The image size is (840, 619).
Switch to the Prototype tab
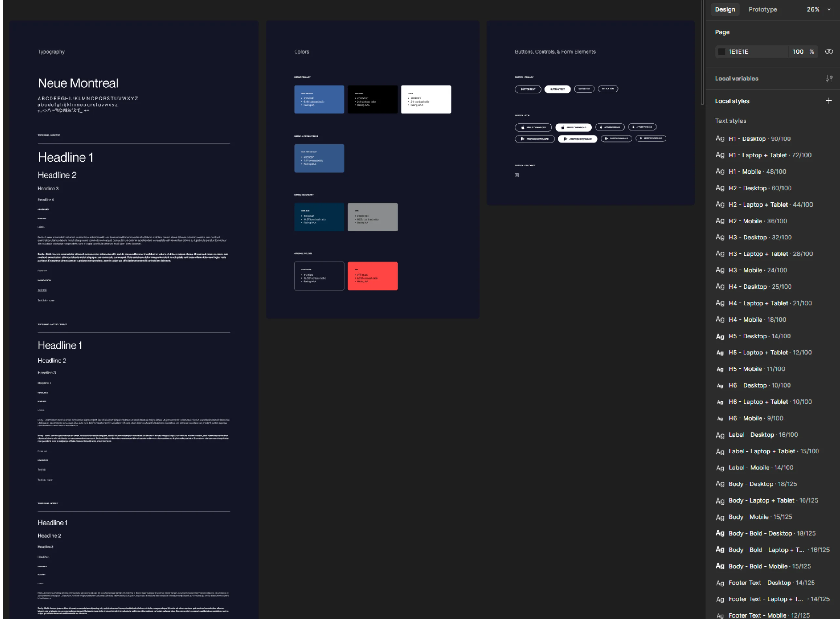tap(762, 10)
